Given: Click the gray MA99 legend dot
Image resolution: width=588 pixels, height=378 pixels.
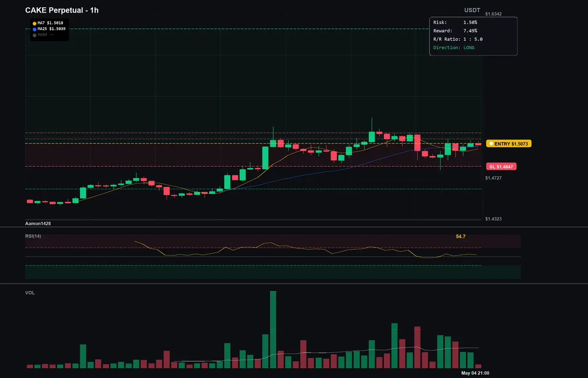Looking at the screenshot, I should [34, 35].
